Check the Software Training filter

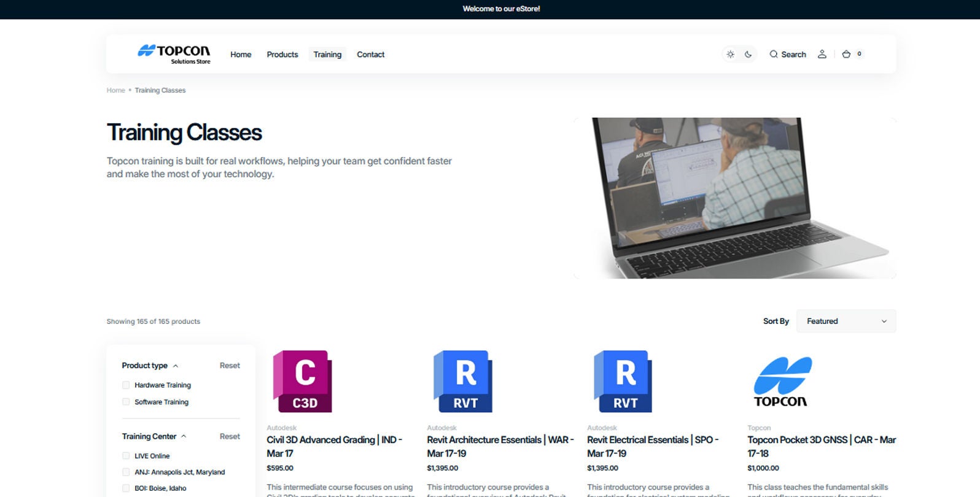click(126, 402)
